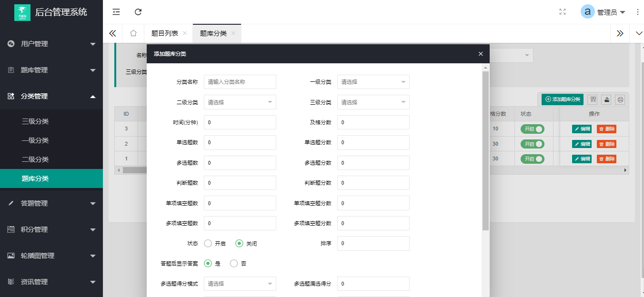Click the export icon in table toolbar
This screenshot has width=644, height=297.
tap(606, 99)
